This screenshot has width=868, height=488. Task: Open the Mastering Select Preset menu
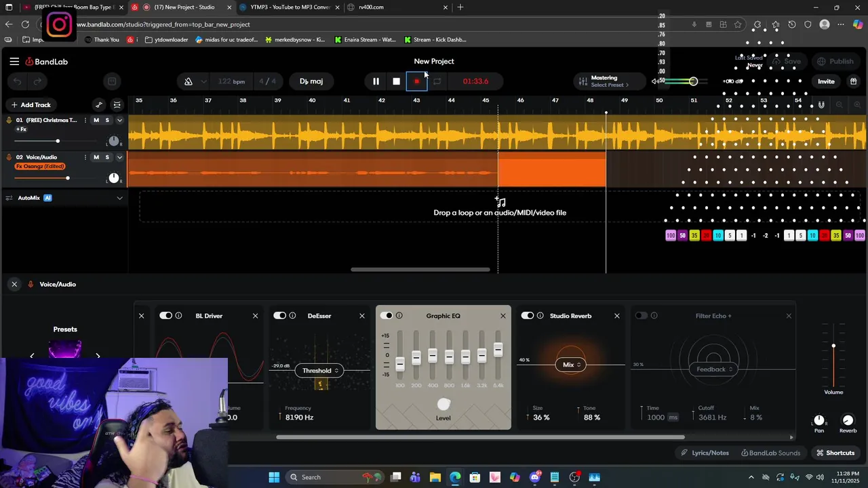coord(610,81)
